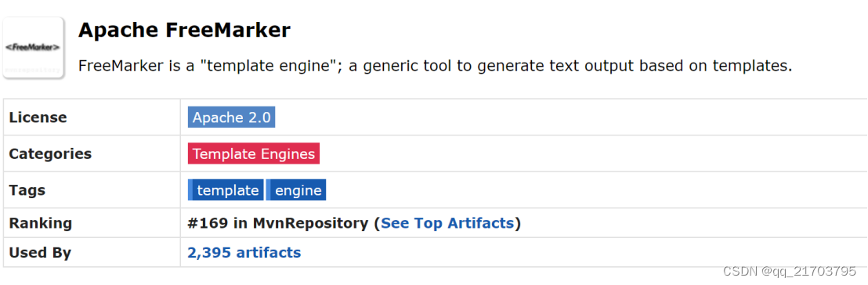The height and width of the screenshot is (285, 868).
Task: Select the blue engine tag
Action: click(x=296, y=190)
